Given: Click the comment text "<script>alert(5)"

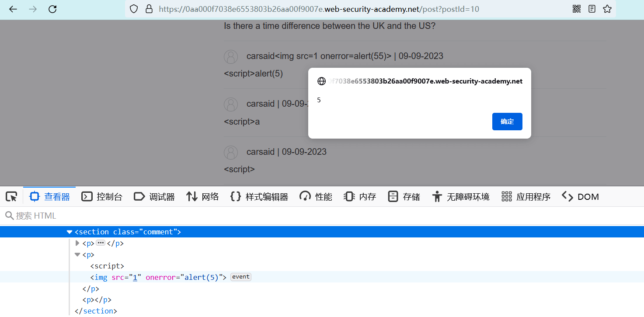Looking at the screenshot, I should [x=254, y=74].
